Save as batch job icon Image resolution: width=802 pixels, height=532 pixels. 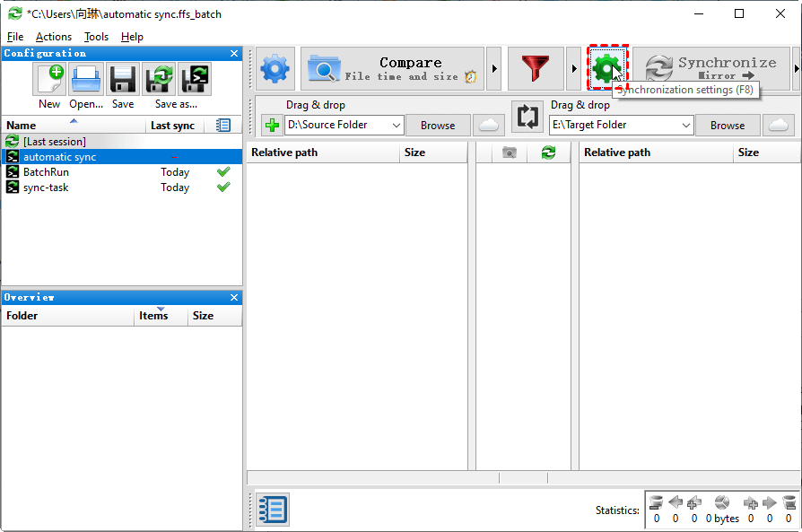pos(195,79)
